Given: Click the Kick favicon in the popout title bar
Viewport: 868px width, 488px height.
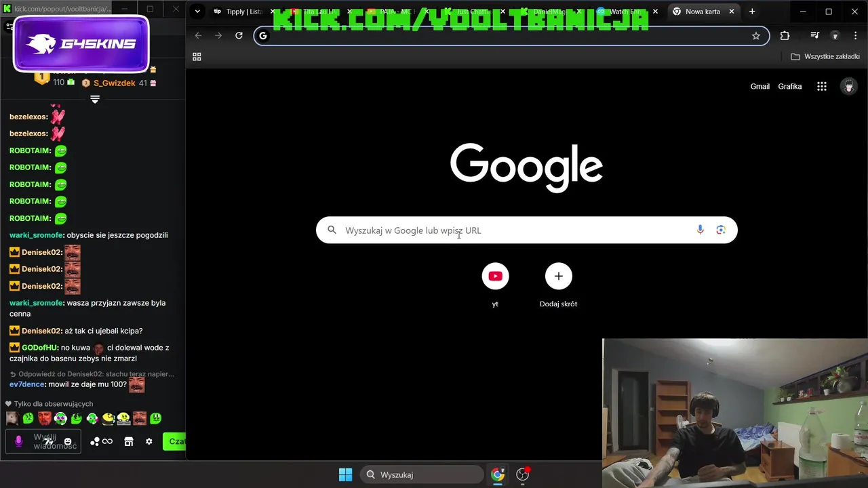Looking at the screenshot, I should tap(7, 9).
